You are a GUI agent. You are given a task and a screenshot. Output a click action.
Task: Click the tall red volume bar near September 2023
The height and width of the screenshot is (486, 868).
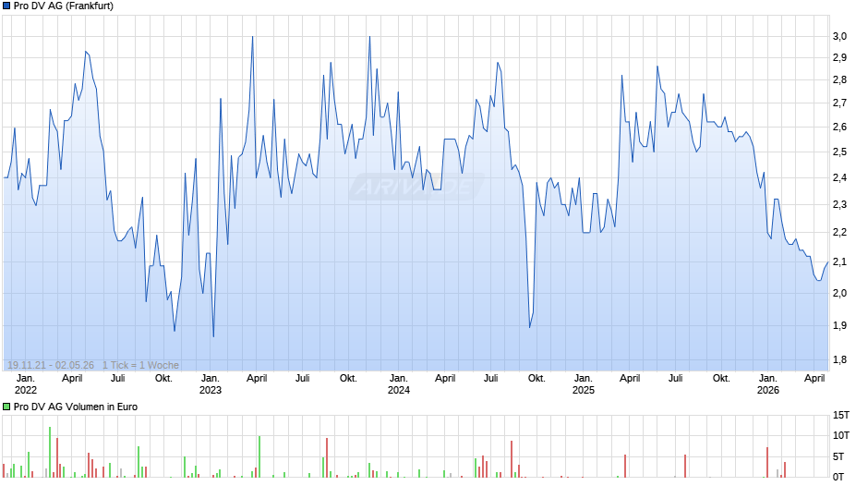[327, 458]
